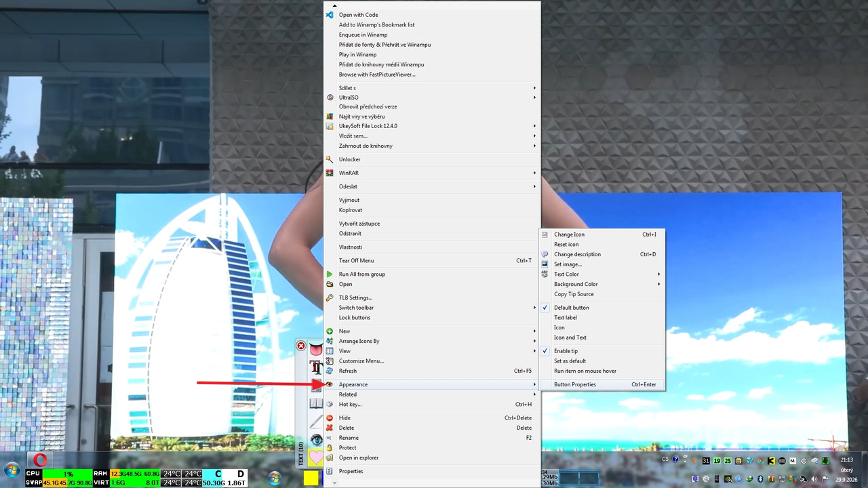Image resolution: width=868 pixels, height=488 pixels.
Task: Click the yellow K tray icon
Action: click(771, 461)
